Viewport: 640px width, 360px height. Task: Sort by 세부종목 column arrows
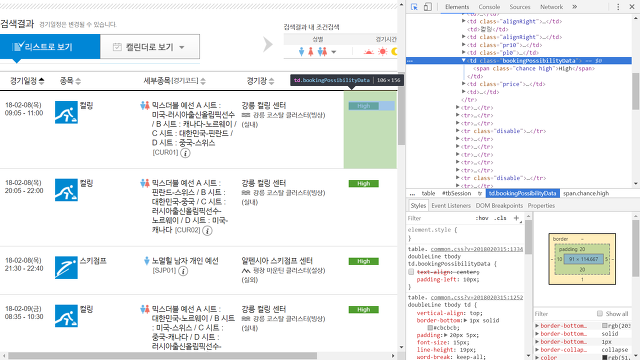[203, 81]
